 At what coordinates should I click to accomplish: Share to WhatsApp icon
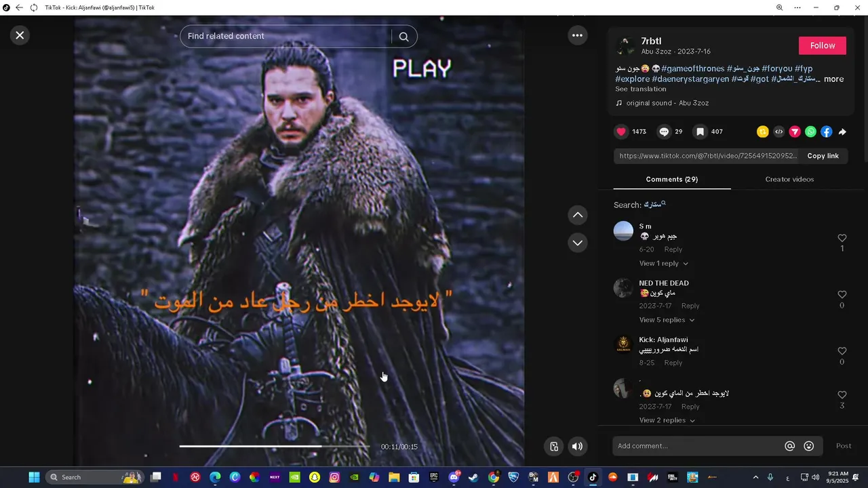pos(810,132)
